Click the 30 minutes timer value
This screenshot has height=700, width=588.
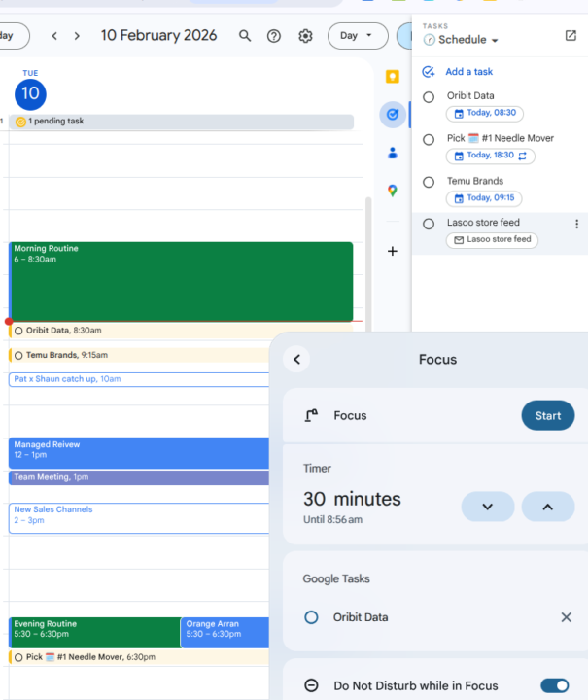coord(352,499)
